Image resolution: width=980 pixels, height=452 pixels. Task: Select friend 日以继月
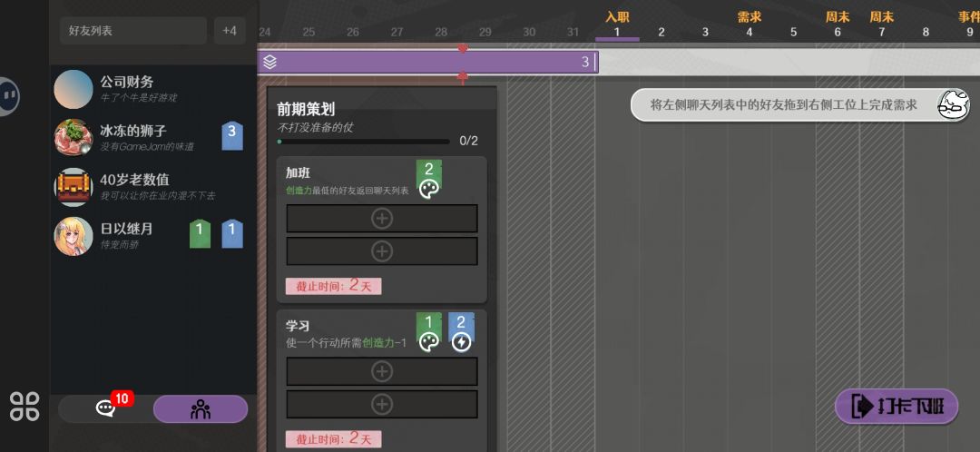point(153,235)
